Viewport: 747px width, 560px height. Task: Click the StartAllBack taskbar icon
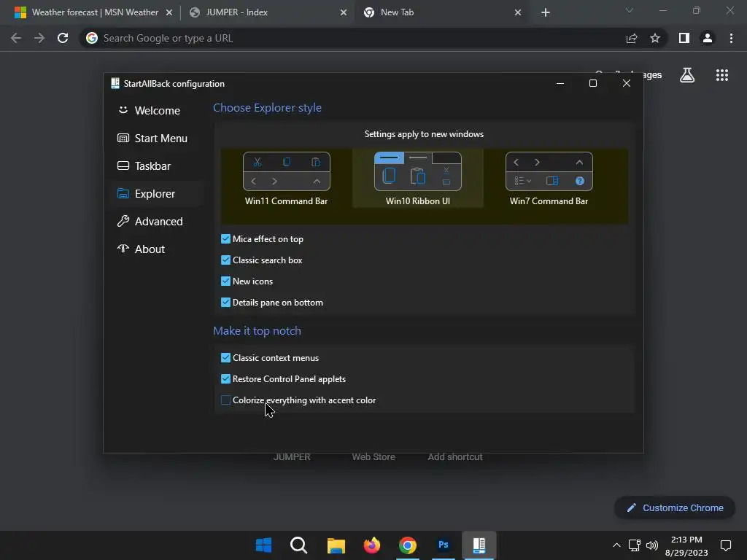479,545
